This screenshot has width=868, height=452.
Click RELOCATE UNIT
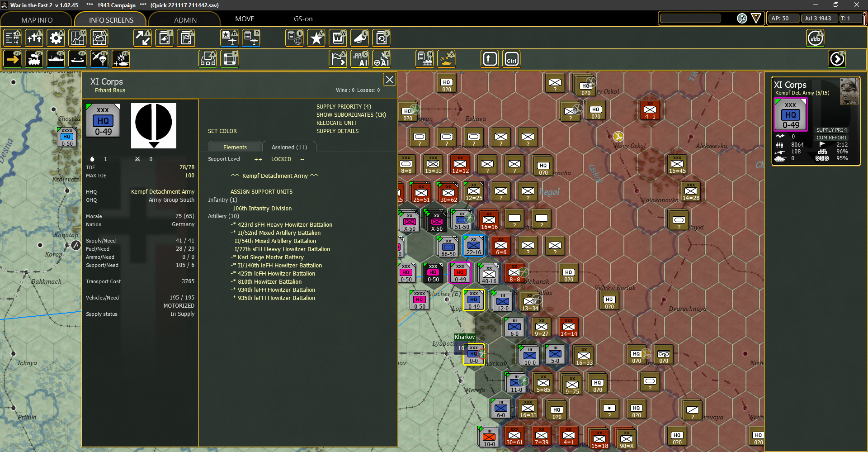point(336,123)
